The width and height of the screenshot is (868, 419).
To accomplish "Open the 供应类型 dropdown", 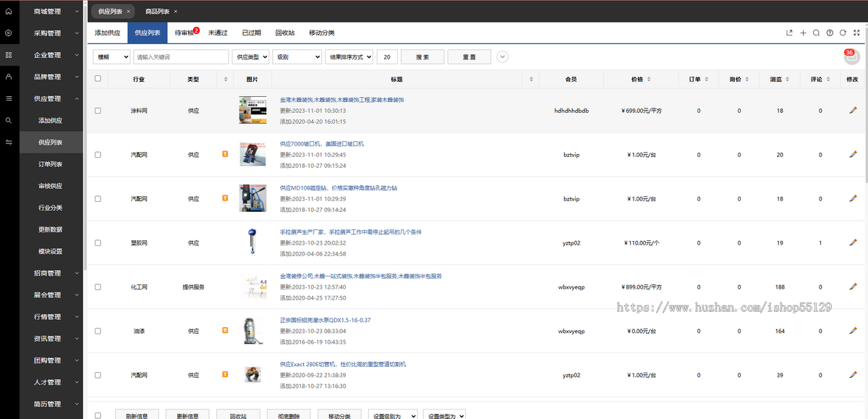I will point(250,56).
